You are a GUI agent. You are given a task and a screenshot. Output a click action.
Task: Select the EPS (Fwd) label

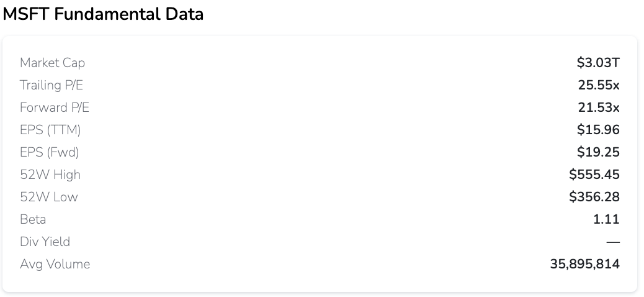(49, 152)
